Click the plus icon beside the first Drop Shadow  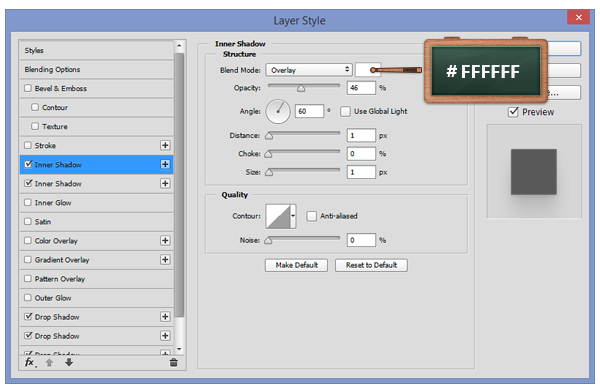click(165, 317)
